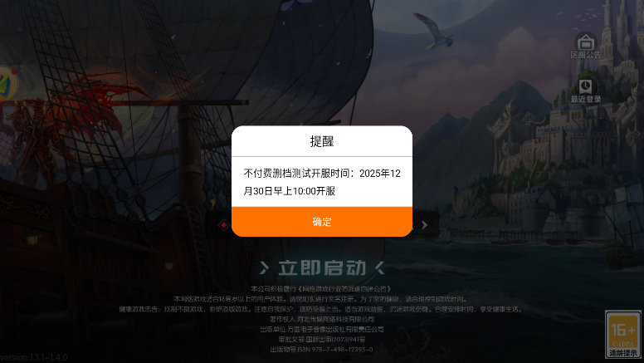Start the game via 立即启动
Screen dimensions: 644x363
point(322,268)
